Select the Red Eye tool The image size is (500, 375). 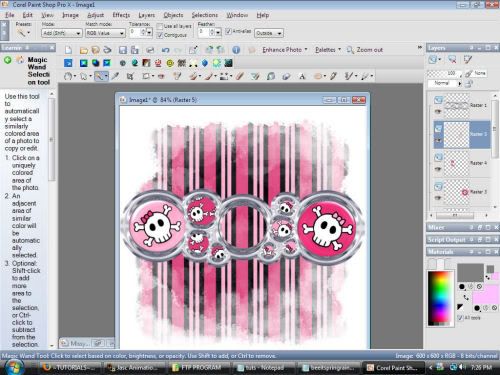click(x=161, y=76)
